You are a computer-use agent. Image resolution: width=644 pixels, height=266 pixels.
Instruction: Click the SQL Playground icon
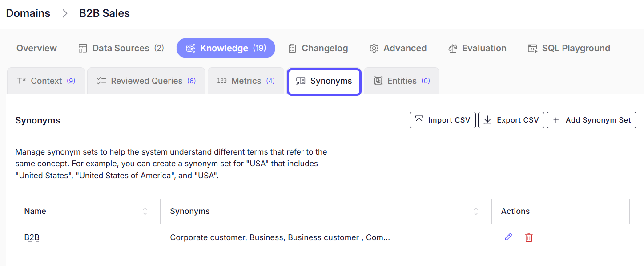coord(532,48)
